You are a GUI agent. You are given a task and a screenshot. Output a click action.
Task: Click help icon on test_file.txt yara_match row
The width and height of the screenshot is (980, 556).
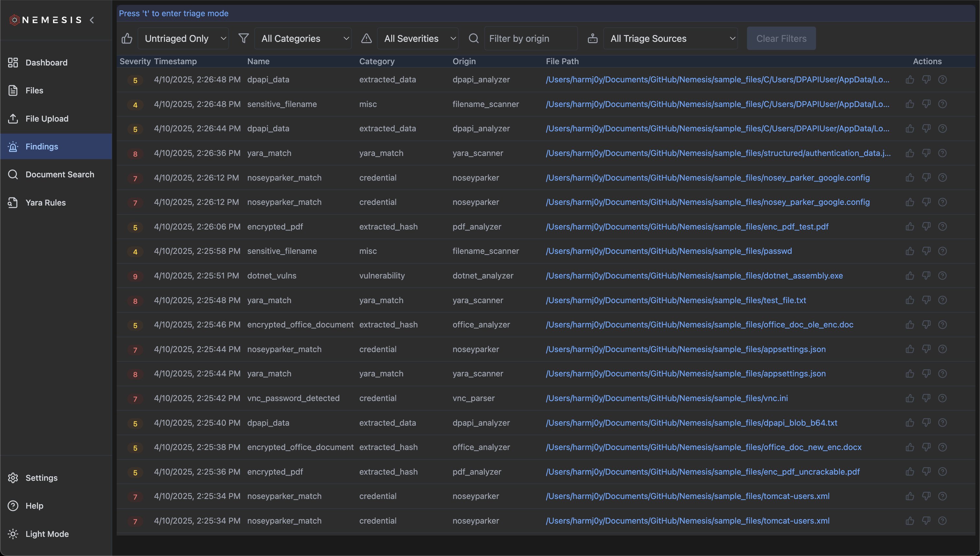coord(942,300)
